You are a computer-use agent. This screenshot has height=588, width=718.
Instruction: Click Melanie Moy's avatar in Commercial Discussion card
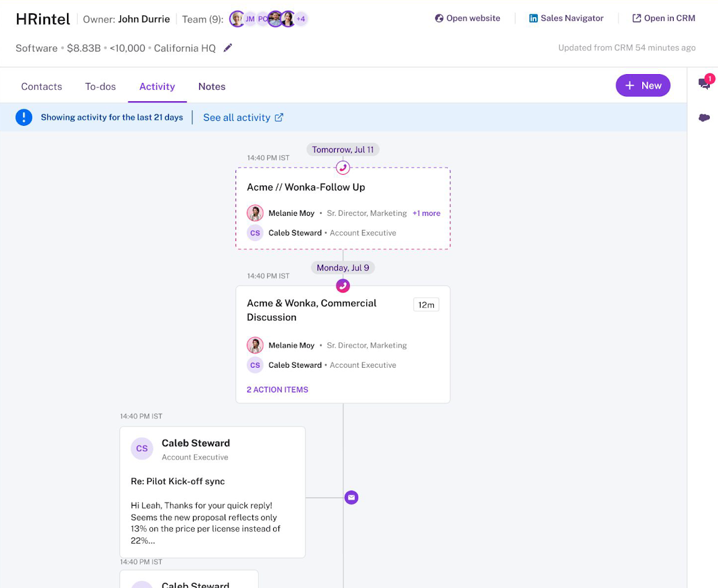[255, 345]
